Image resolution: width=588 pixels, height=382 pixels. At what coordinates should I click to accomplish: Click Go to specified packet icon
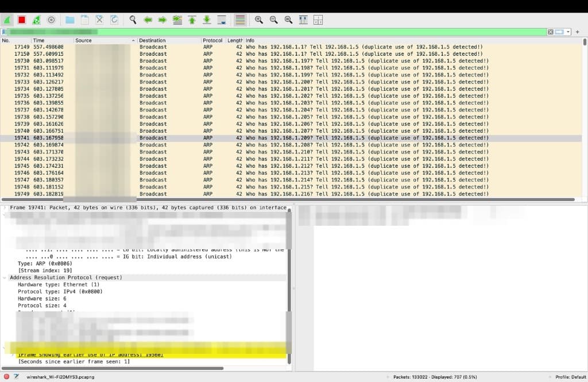[x=177, y=20]
